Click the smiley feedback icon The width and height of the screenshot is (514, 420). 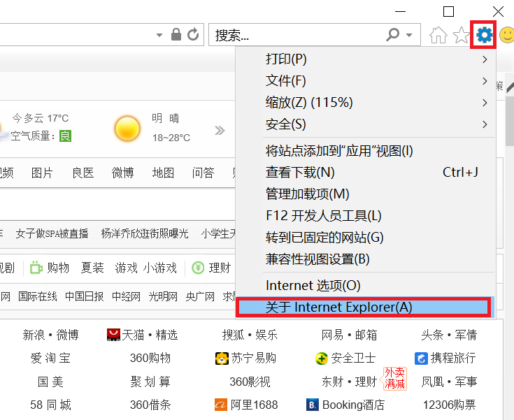[x=506, y=35]
